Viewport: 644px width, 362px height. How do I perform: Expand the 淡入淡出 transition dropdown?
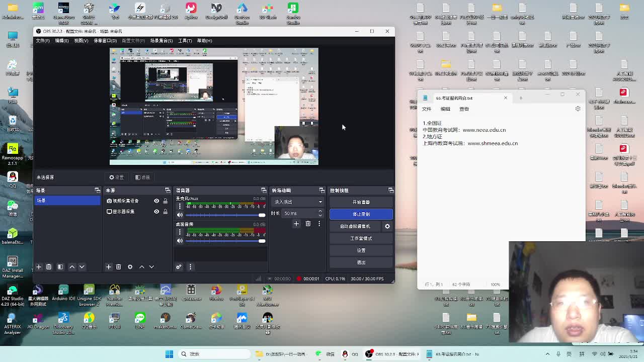pos(298,202)
